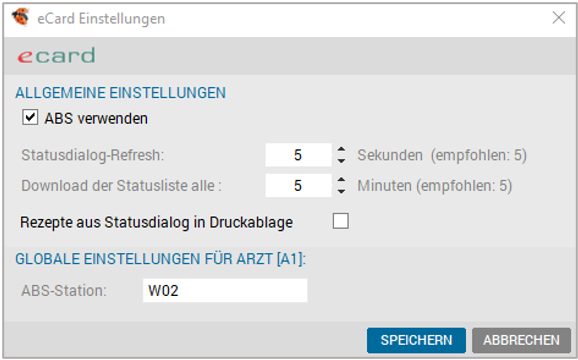The height and width of the screenshot is (360, 578).
Task: Focus the Statusdialog-Refresh number field
Action: point(298,155)
